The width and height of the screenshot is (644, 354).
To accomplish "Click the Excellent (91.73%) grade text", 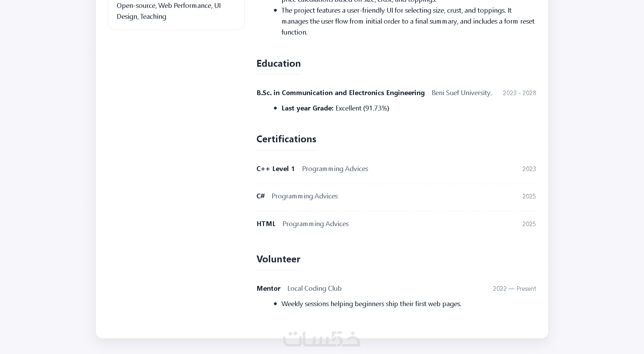I will (x=362, y=108).
